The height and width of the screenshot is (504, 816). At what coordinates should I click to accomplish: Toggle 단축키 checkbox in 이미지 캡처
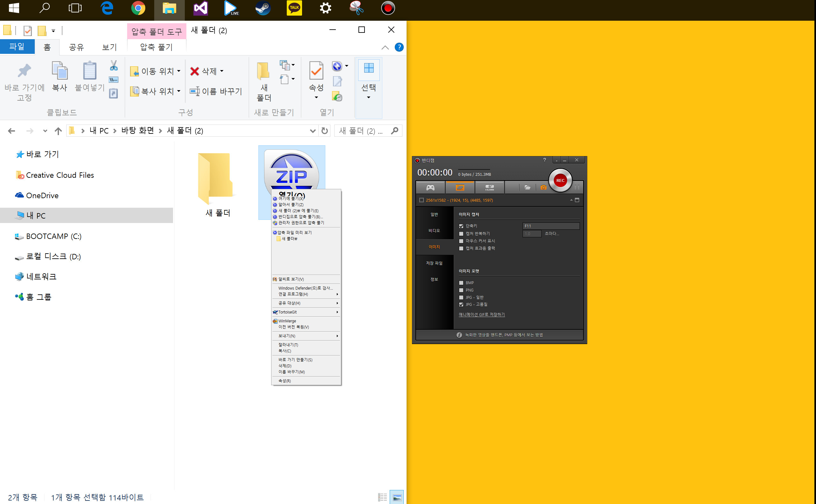461,226
